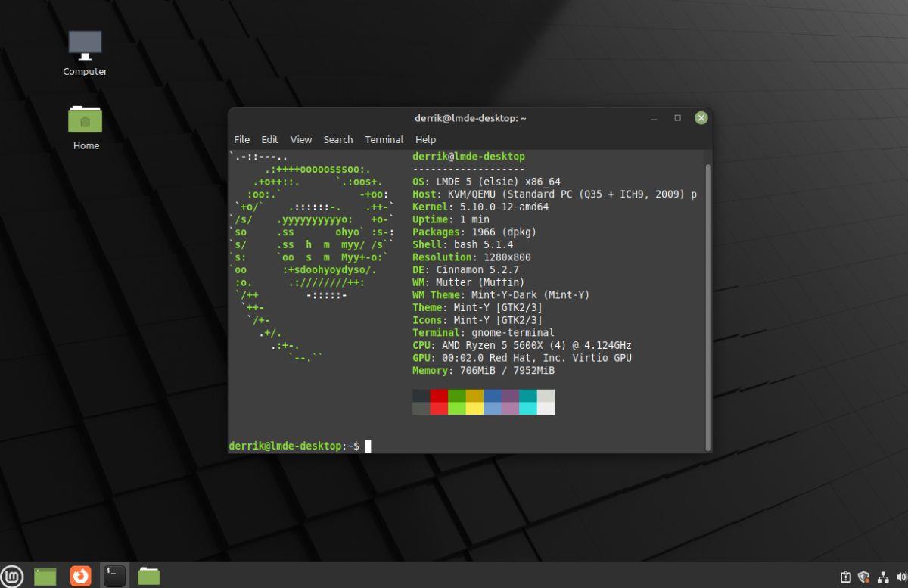Open the Home folder on the desktop
This screenshot has height=588, width=908.
point(85,121)
